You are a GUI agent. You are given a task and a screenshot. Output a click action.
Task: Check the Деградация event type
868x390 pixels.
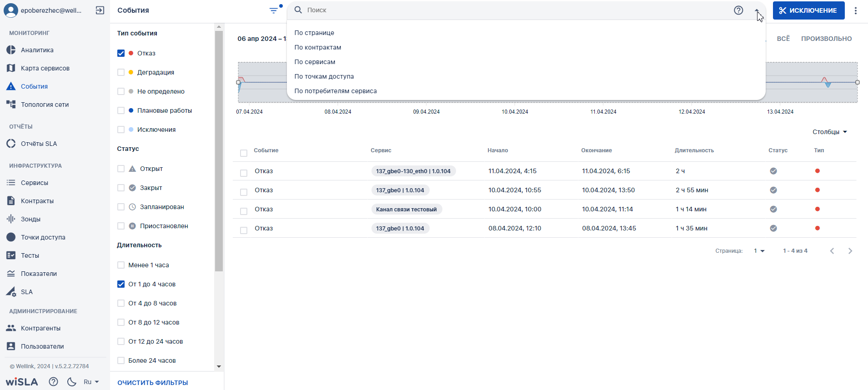click(x=121, y=72)
